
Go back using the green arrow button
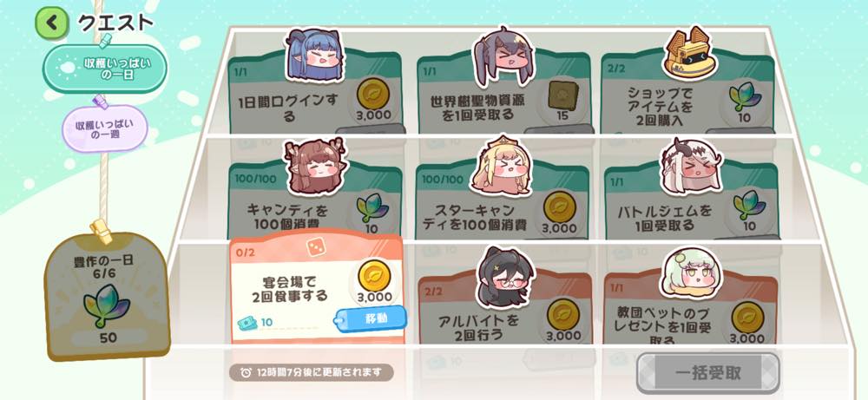(x=51, y=23)
